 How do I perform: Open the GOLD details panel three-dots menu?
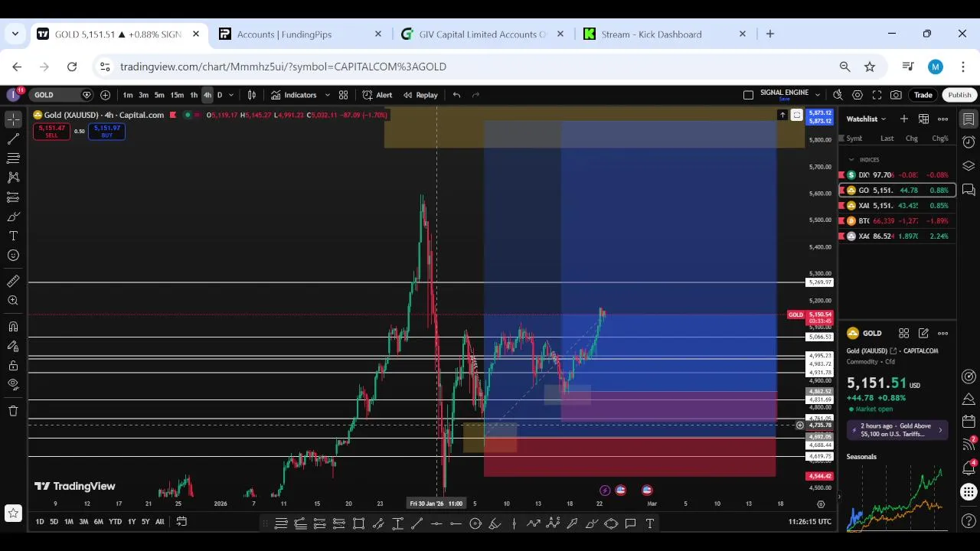tap(943, 333)
